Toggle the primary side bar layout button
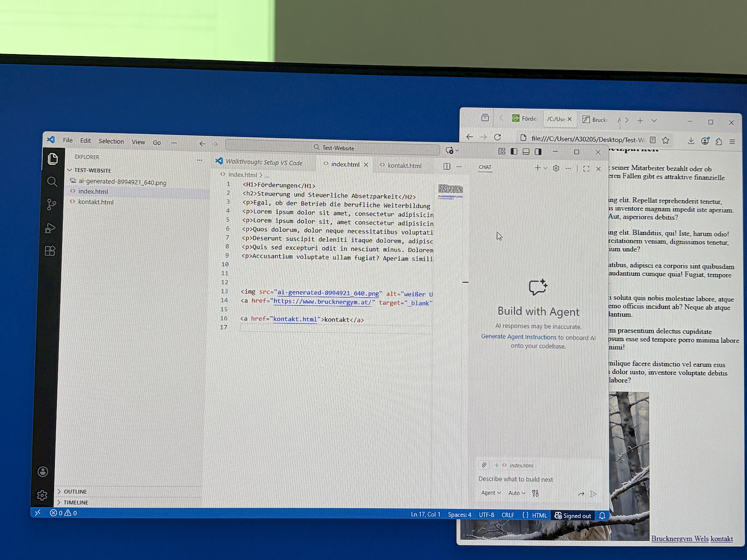The image size is (747, 560). 514,152
